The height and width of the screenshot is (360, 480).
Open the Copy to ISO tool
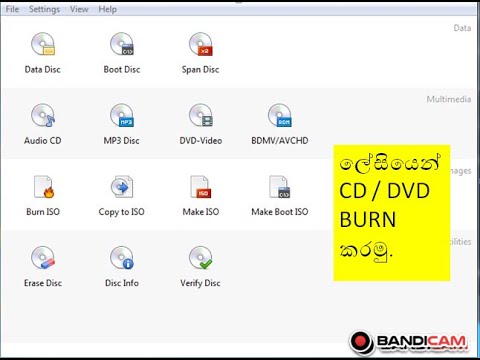tap(122, 187)
